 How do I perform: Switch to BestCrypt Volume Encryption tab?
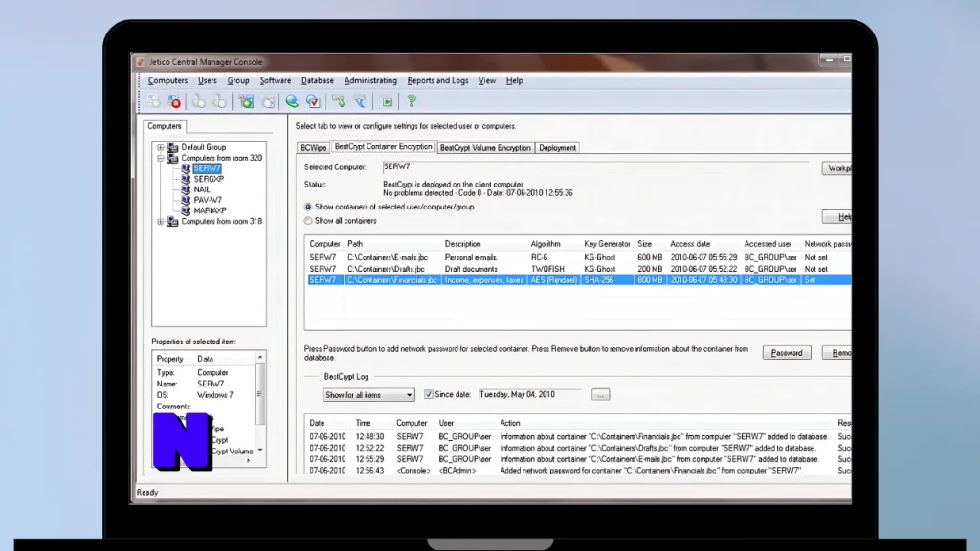485,148
